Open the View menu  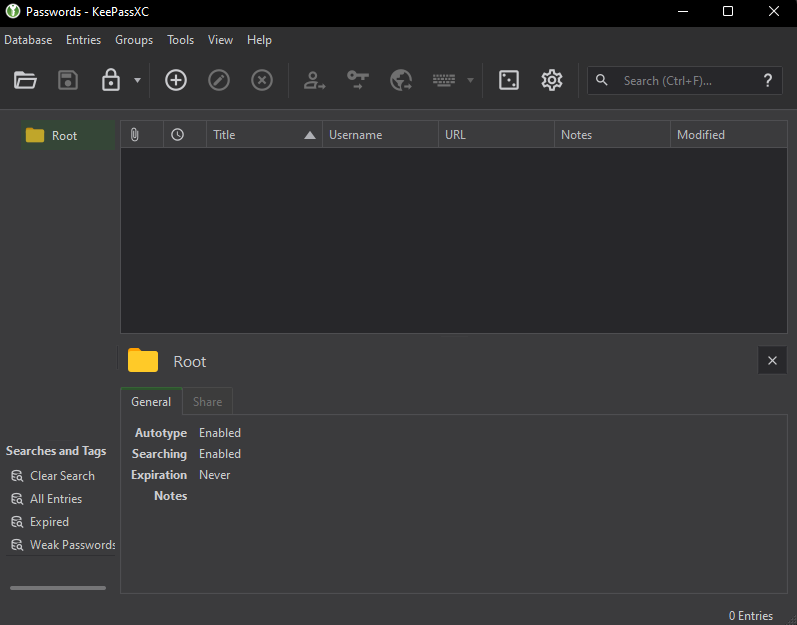point(220,40)
